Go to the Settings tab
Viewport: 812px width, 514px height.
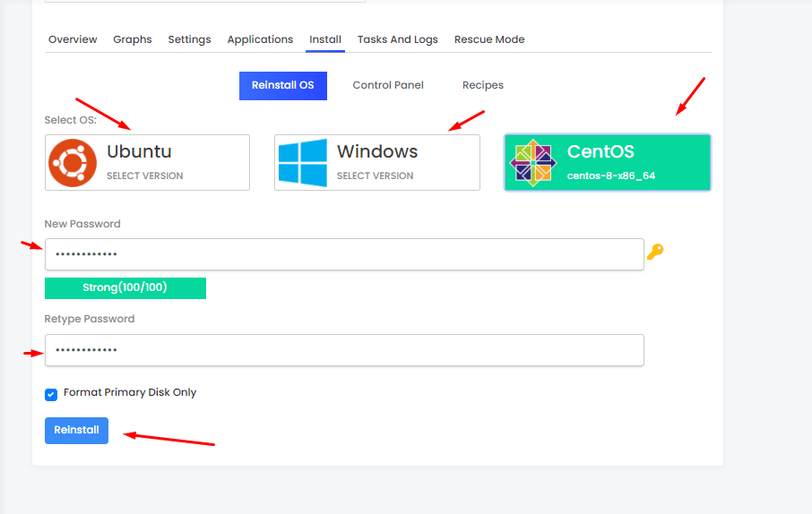pyautogui.click(x=189, y=39)
